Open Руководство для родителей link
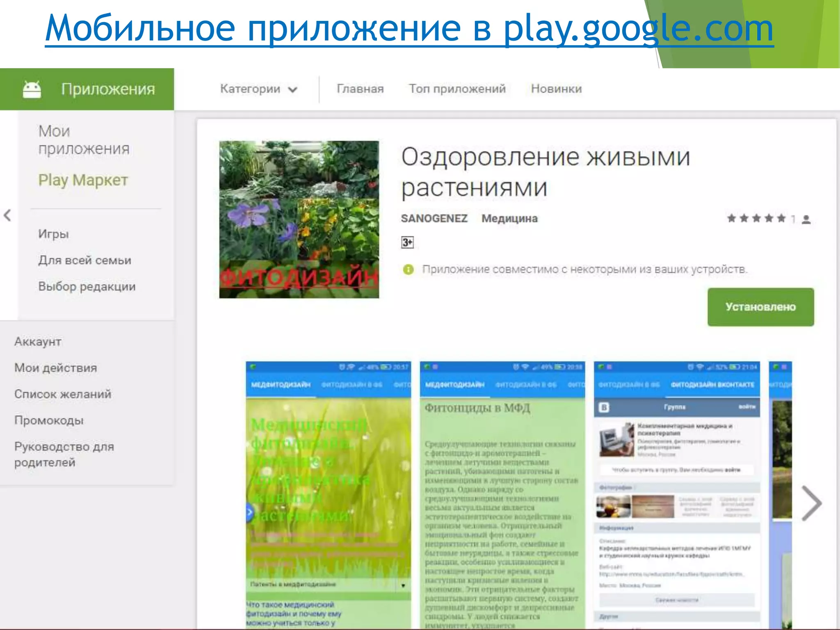Screen dimensions: 840x630 [x=64, y=454]
